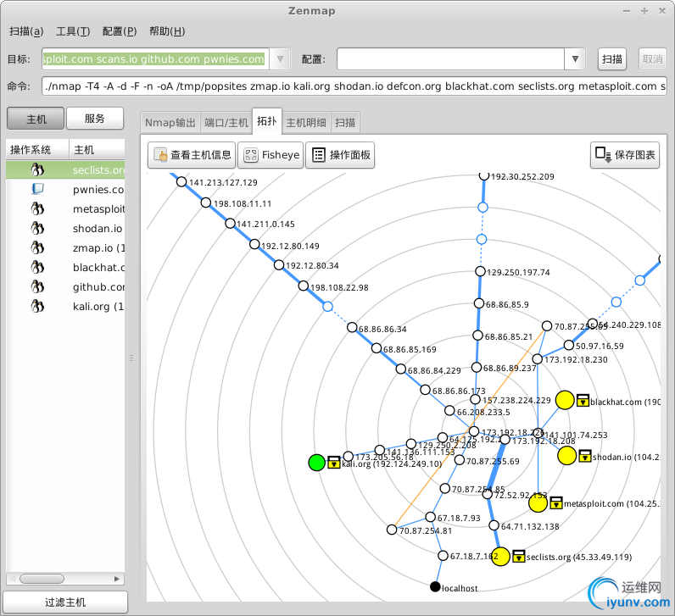675x616 pixels.
Task: Click the green kali.org topology node
Action: (x=317, y=463)
